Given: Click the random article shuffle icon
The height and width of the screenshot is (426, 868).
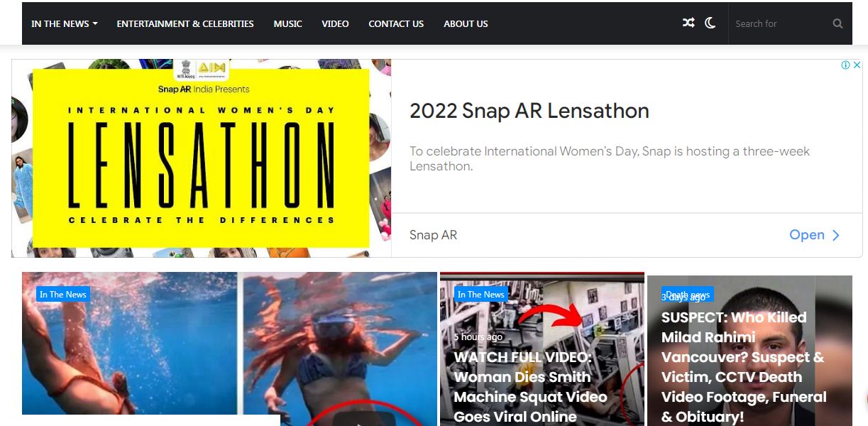Looking at the screenshot, I should tap(688, 23).
